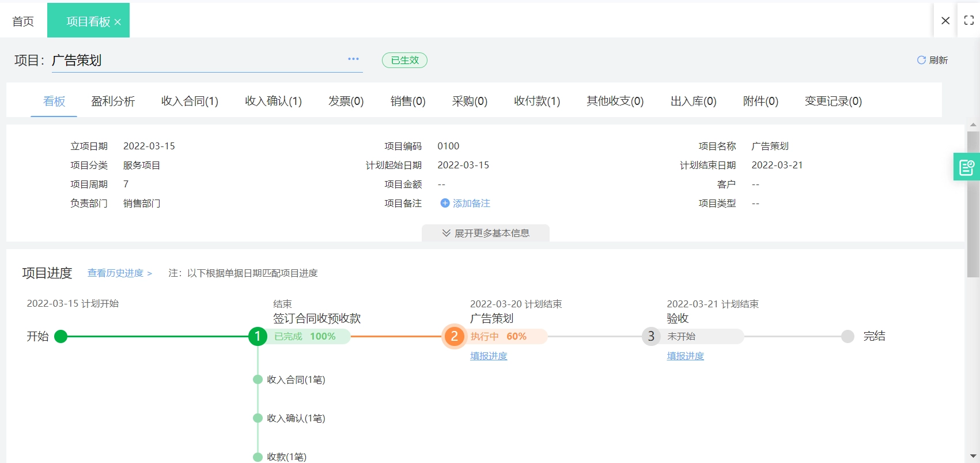Click the 刷新 refresh button
The width and height of the screenshot is (980, 463).
click(x=932, y=60)
